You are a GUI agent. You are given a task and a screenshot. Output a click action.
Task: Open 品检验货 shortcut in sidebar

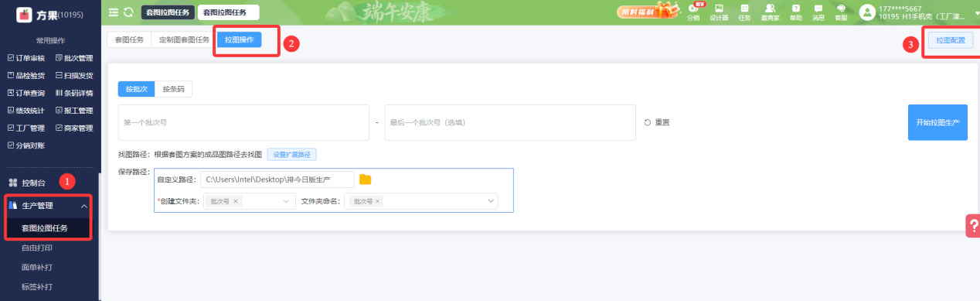pos(26,75)
